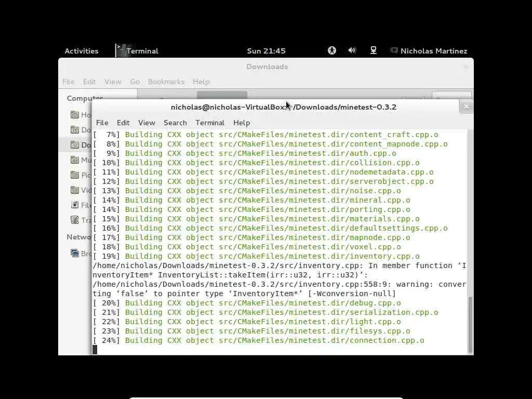Screen dimensions: 532x399
Task: Click the line building auth.cpp.o
Action: (245, 153)
